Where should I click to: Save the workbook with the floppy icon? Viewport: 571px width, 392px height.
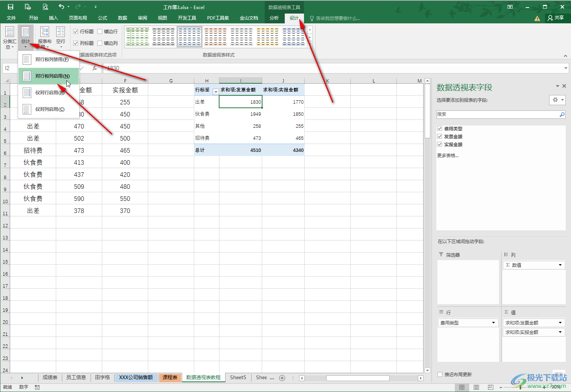coord(11,7)
